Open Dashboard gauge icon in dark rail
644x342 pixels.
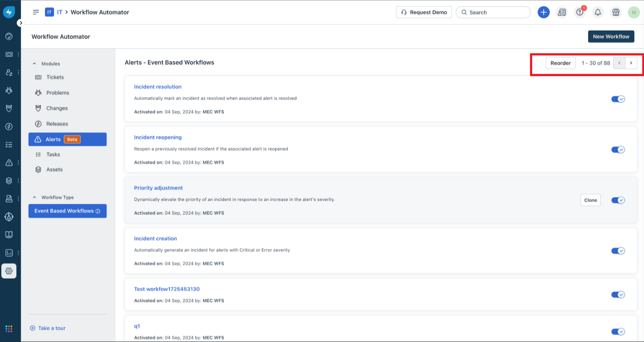point(9,36)
